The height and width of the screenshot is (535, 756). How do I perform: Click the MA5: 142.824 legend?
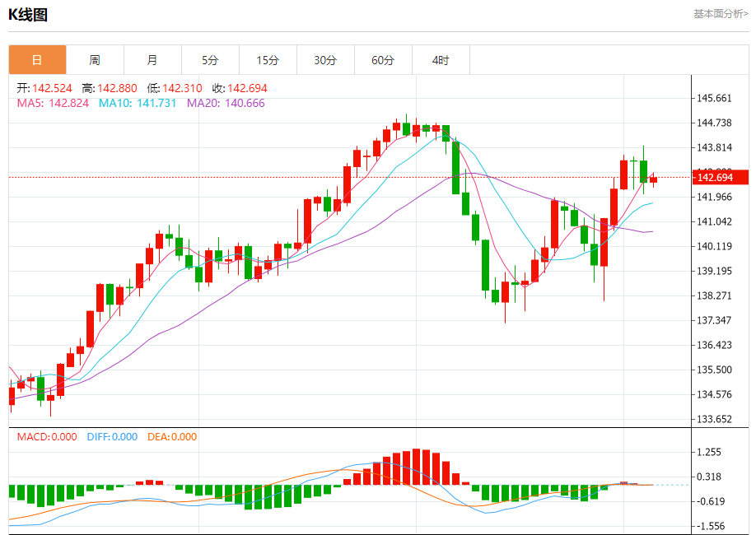point(53,103)
